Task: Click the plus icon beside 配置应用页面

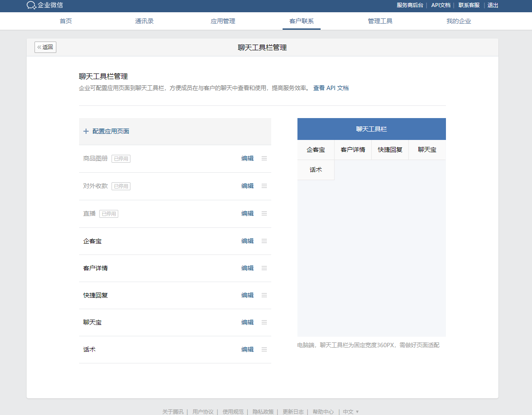Action: pos(86,131)
